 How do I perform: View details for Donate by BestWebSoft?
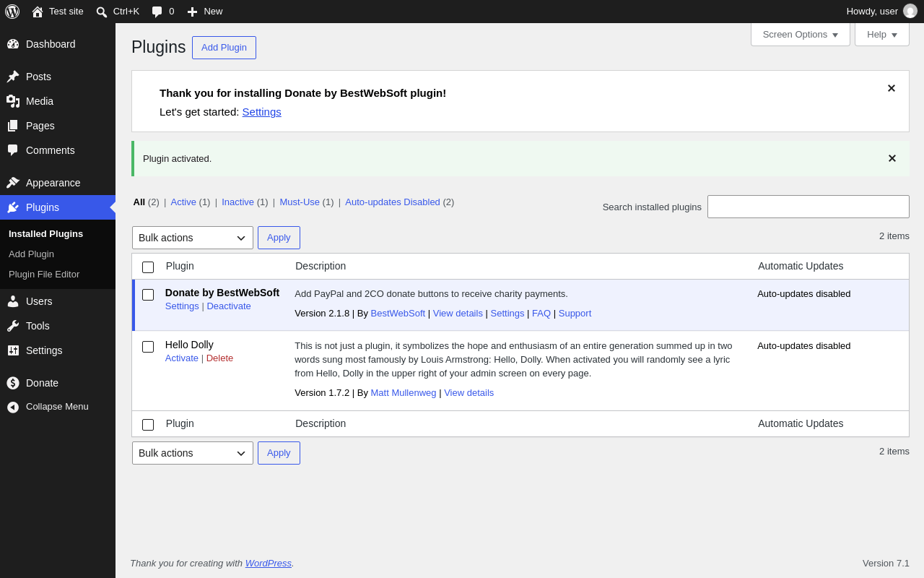[458, 314]
